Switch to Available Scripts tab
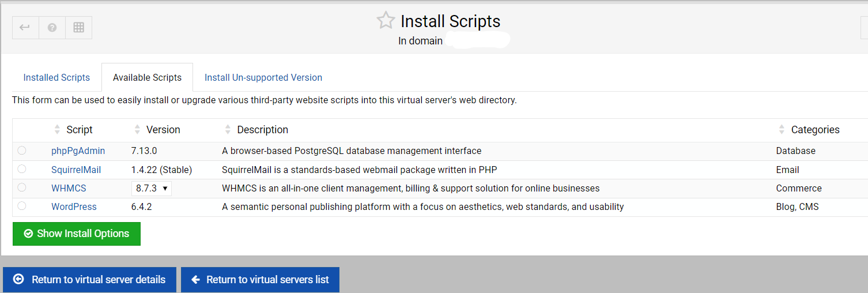 point(147,77)
